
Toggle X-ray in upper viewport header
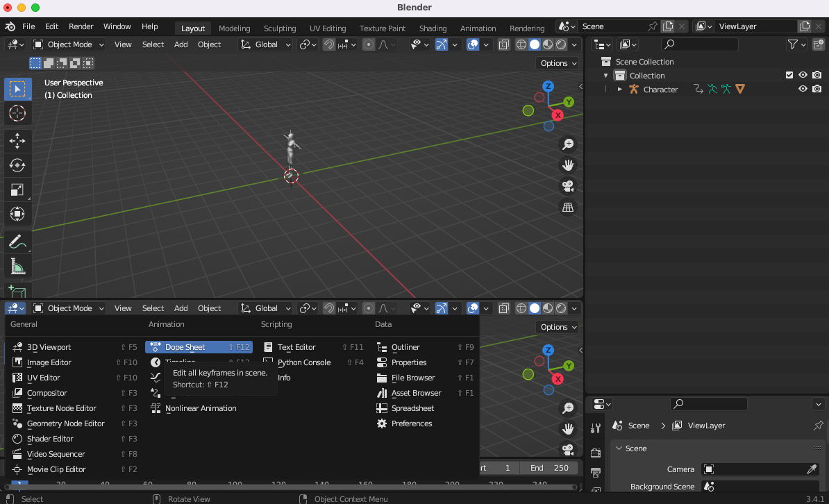point(504,44)
